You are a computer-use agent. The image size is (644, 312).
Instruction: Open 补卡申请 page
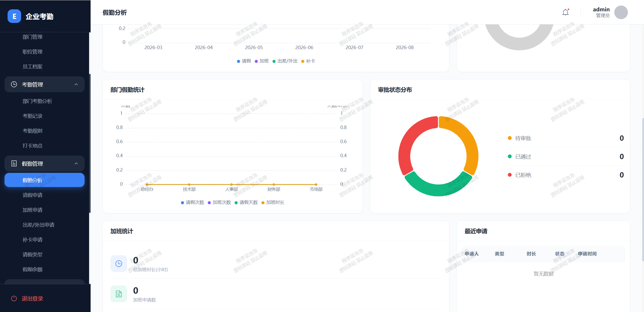coord(32,240)
